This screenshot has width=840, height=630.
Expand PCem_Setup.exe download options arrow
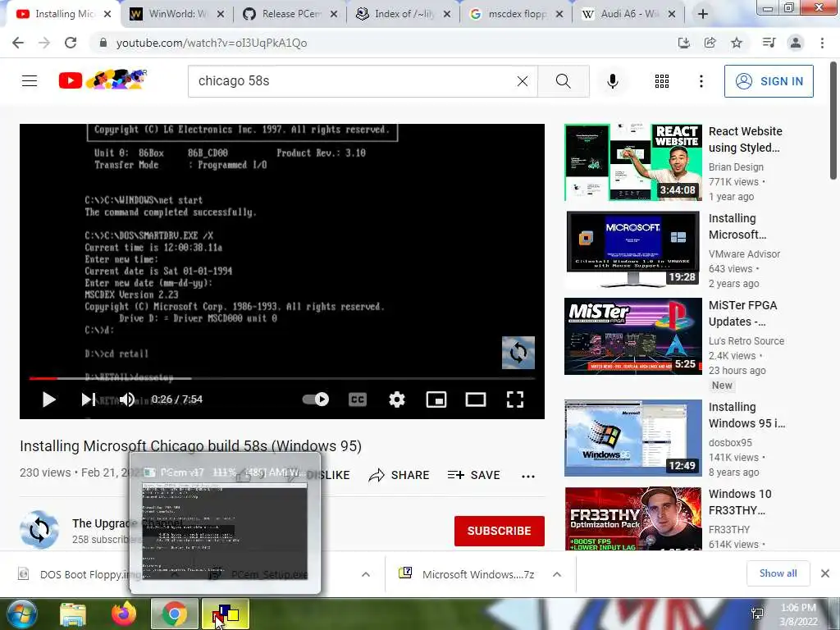(x=366, y=574)
